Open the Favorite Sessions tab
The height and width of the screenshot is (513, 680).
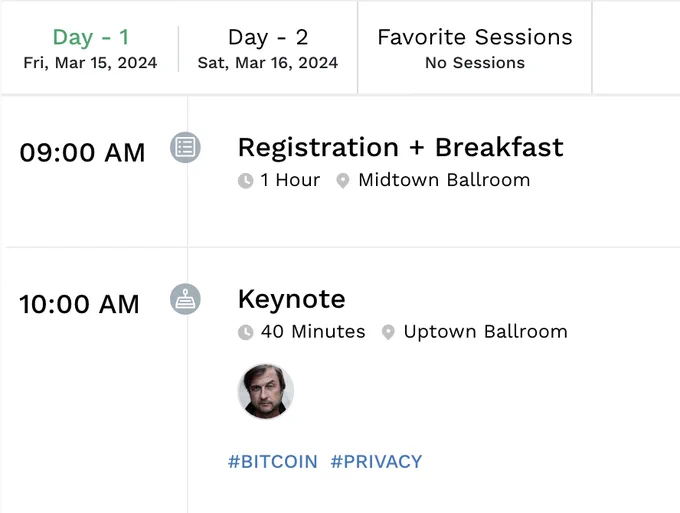475,48
